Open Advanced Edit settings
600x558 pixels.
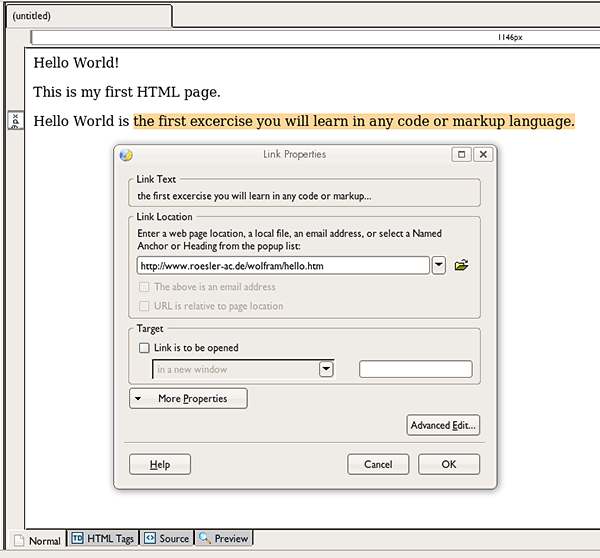pyautogui.click(x=443, y=425)
